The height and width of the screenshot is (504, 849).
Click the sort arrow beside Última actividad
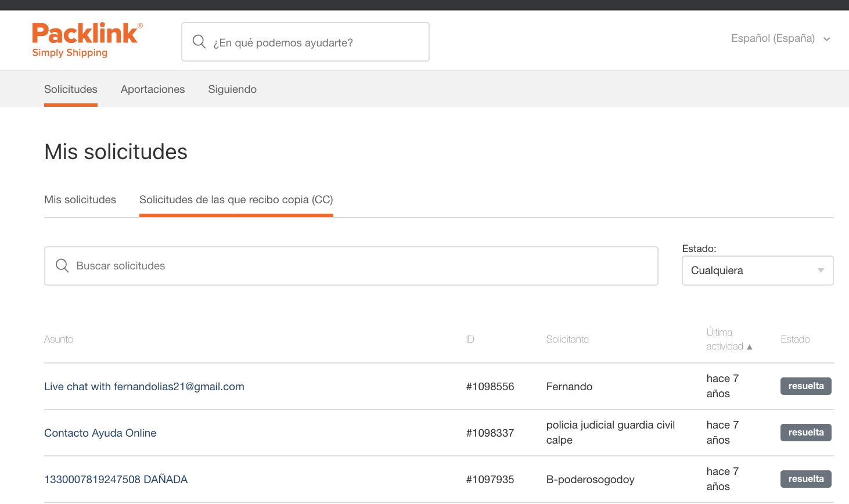point(750,347)
